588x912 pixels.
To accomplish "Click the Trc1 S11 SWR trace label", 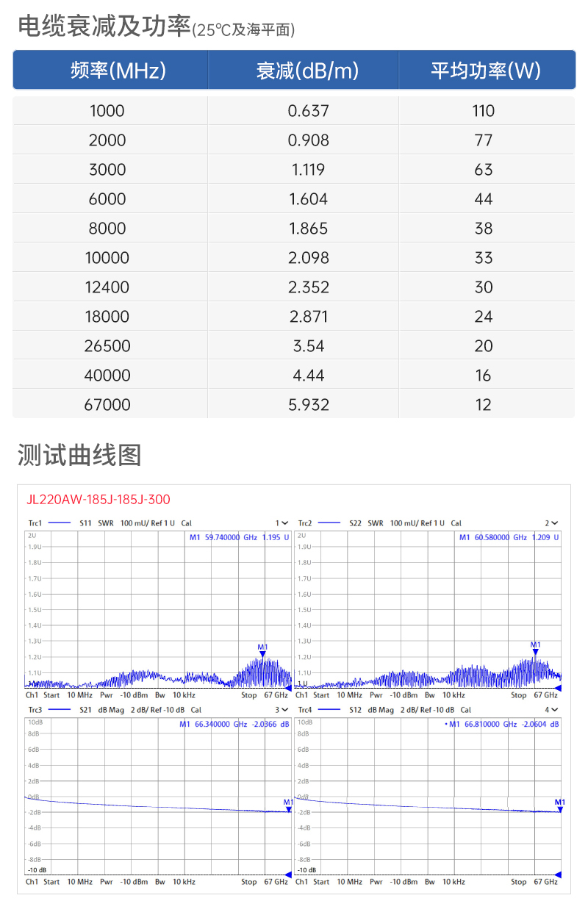I will point(110,523).
